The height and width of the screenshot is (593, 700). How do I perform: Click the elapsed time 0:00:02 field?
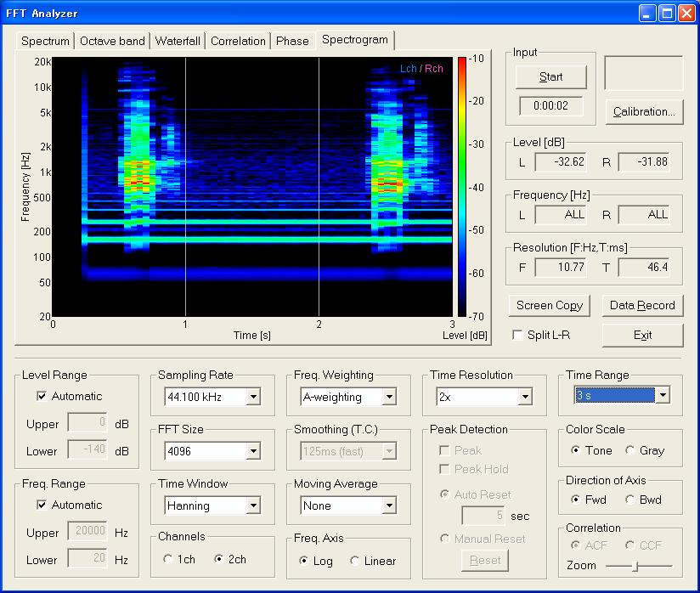click(x=550, y=106)
